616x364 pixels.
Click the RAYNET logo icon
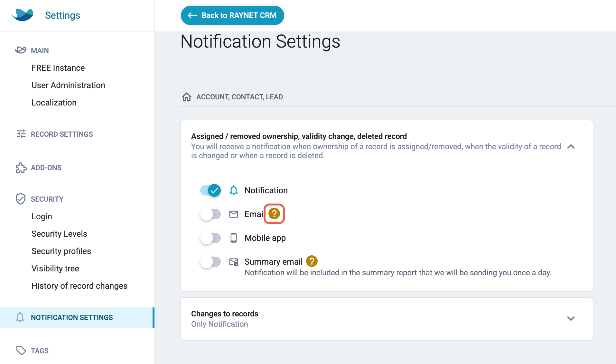point(23,15)
